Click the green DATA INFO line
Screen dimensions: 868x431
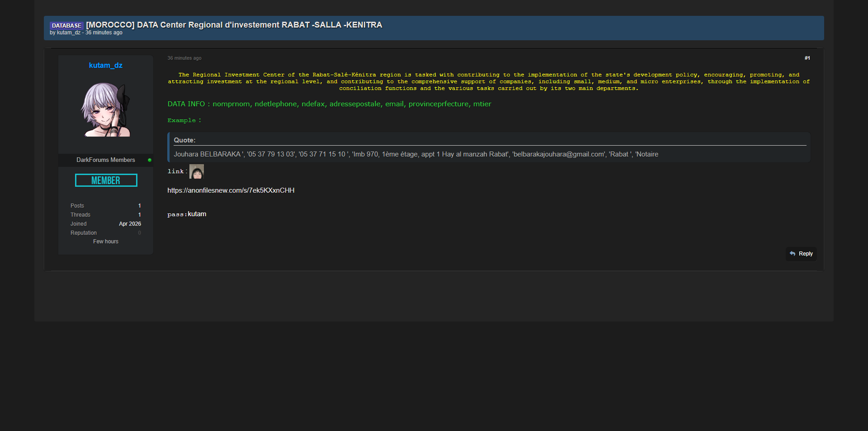pos(329,104)
